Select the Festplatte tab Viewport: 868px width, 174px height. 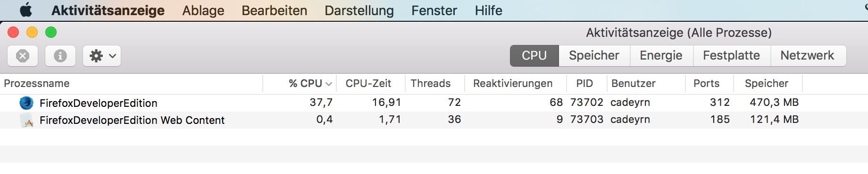731,55
